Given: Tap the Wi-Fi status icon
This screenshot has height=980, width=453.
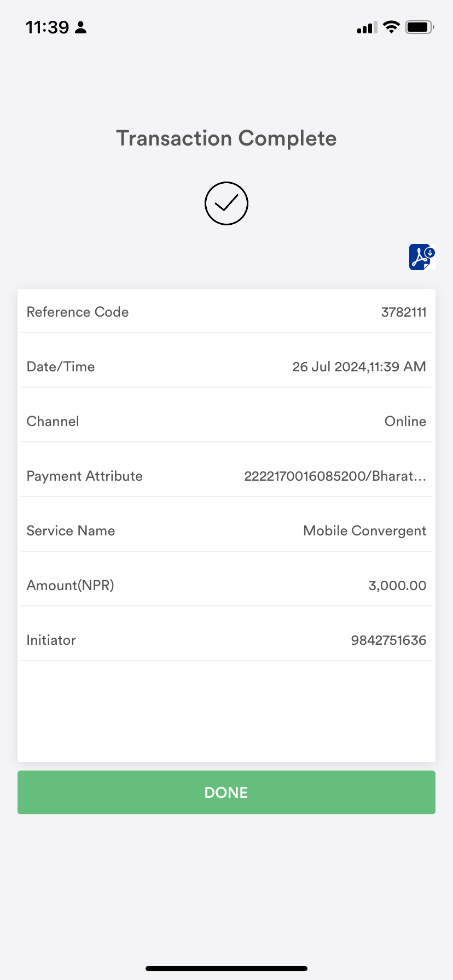Looking at the screenshot, I should pyautogui.click(x=391, y=27).
